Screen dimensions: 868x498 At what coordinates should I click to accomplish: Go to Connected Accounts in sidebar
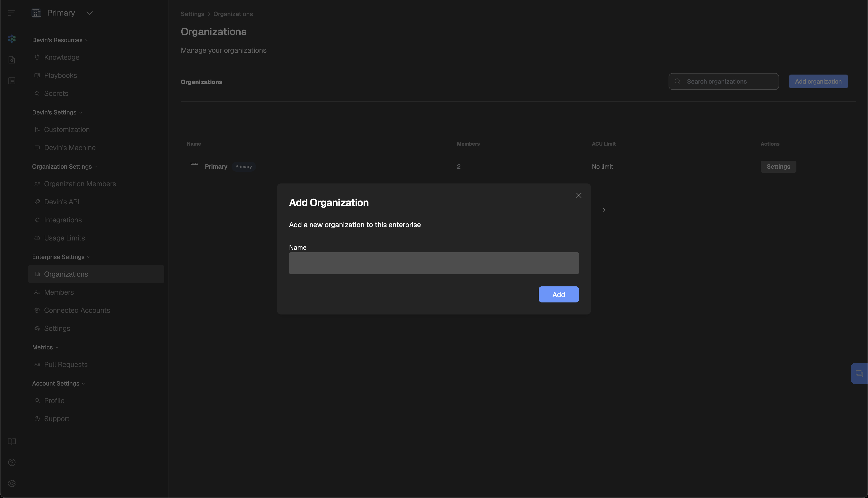[x=77, y=310]
